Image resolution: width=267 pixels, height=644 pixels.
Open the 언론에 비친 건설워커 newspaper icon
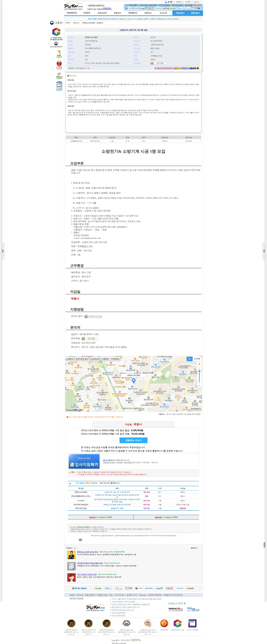click(59, 76)
